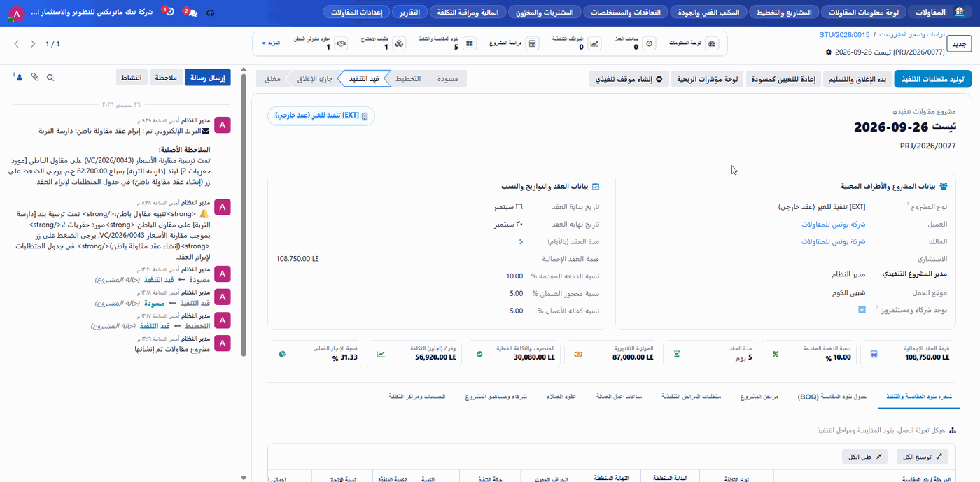Open العميل link شركة يونس للمقاولات
Viewport: 980px width, 482px height.
(834, 224)
